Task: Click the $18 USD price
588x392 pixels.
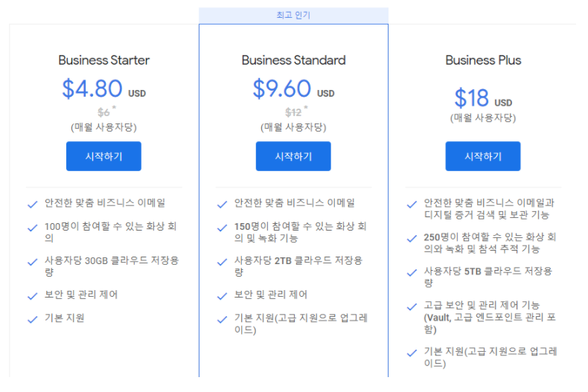Action: (x=483, y=98)
